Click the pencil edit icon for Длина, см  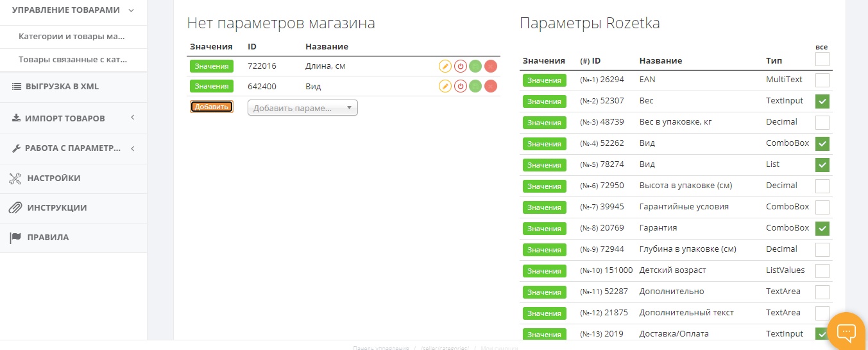coord(445,66)
